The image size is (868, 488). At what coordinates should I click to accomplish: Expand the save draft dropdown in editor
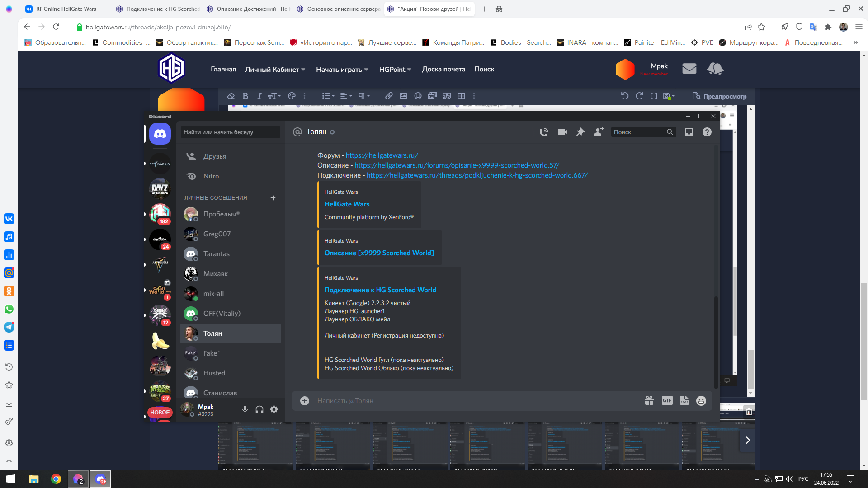tap(669, 96)
